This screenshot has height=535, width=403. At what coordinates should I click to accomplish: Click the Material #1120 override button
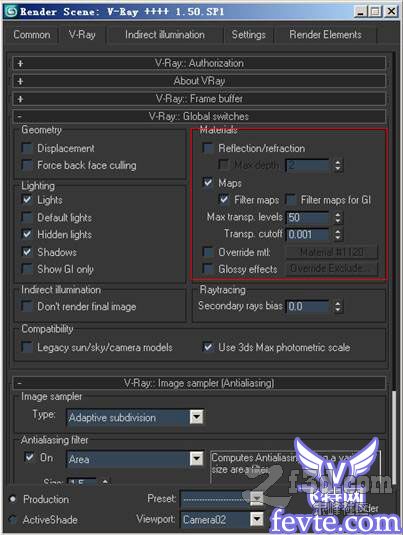(x=332, y=252)
